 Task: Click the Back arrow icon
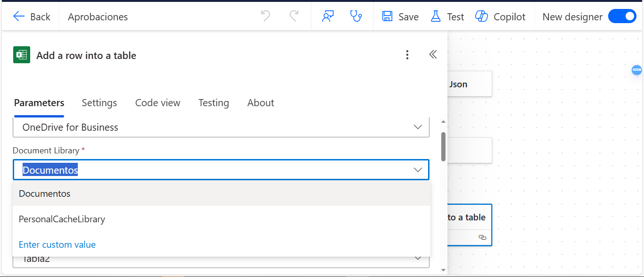(x=19, y=17)
